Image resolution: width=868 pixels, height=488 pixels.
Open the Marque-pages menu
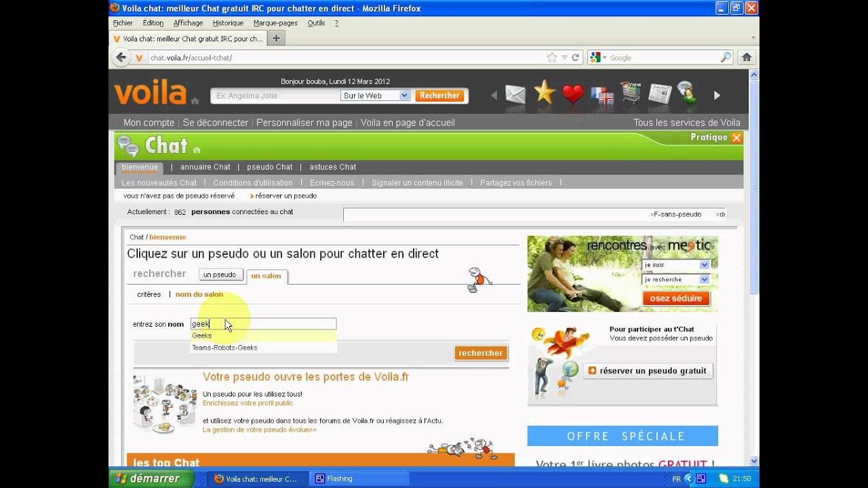[x=275, y=23]
